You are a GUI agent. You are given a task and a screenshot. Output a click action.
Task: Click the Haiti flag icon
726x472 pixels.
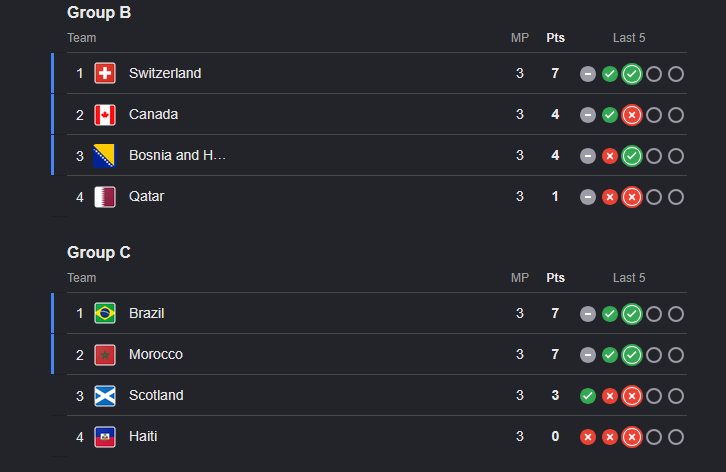point(105,437)
